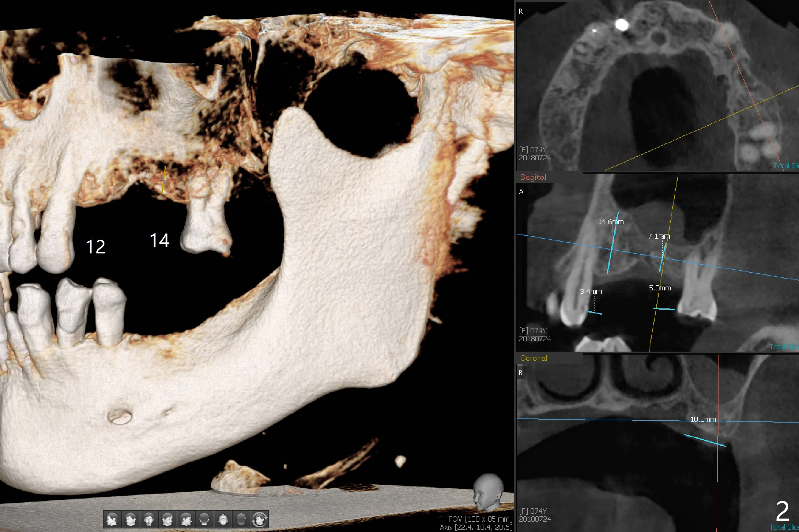
Task: Select the Sagittal view label
Action: click(x=533, y=177)
